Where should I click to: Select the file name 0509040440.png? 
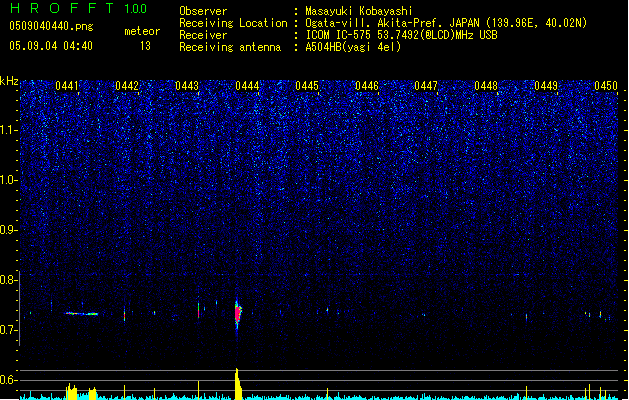(51, 26)
